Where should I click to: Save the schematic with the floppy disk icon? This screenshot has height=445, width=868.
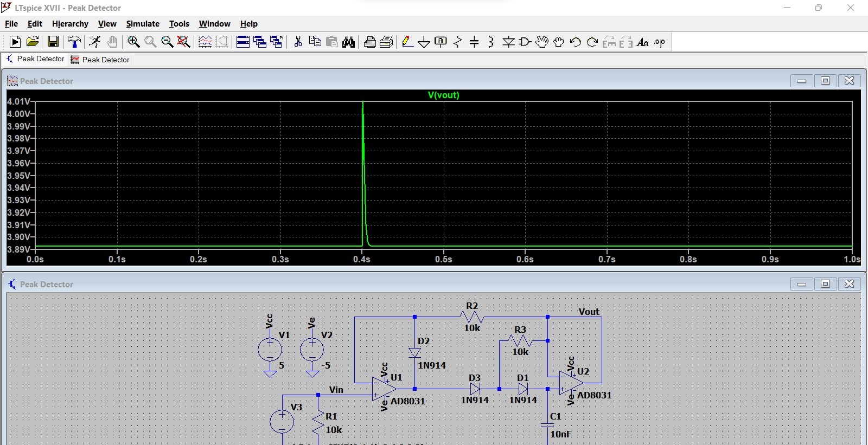point(53,42)
